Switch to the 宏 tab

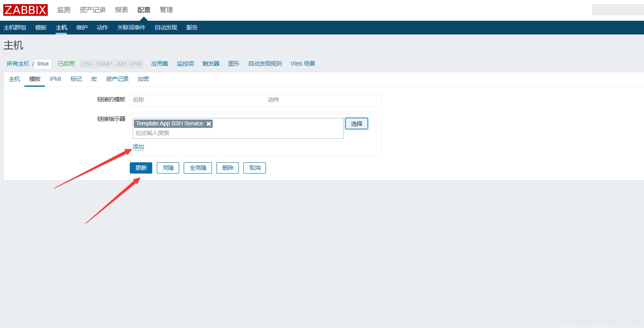pyautogui.click(x=94, y=79)
